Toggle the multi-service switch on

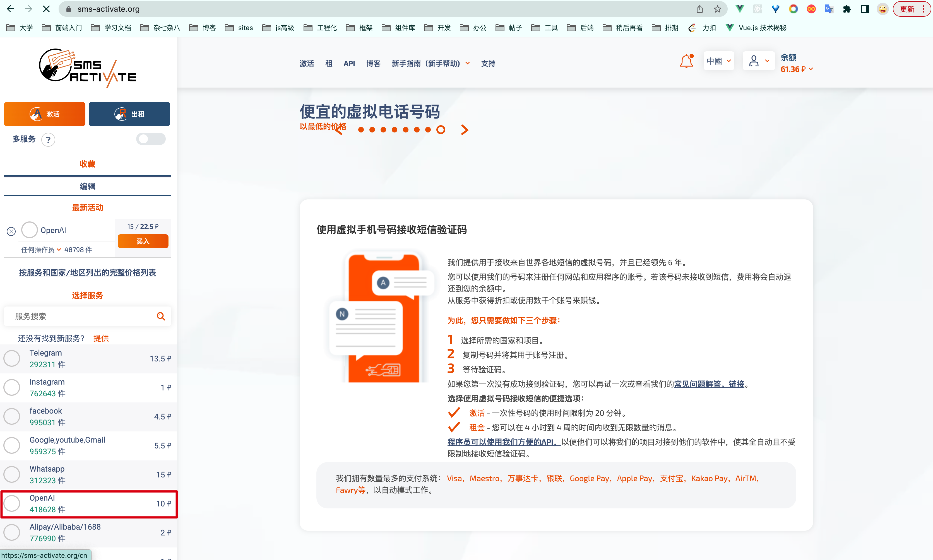(151, 139)
